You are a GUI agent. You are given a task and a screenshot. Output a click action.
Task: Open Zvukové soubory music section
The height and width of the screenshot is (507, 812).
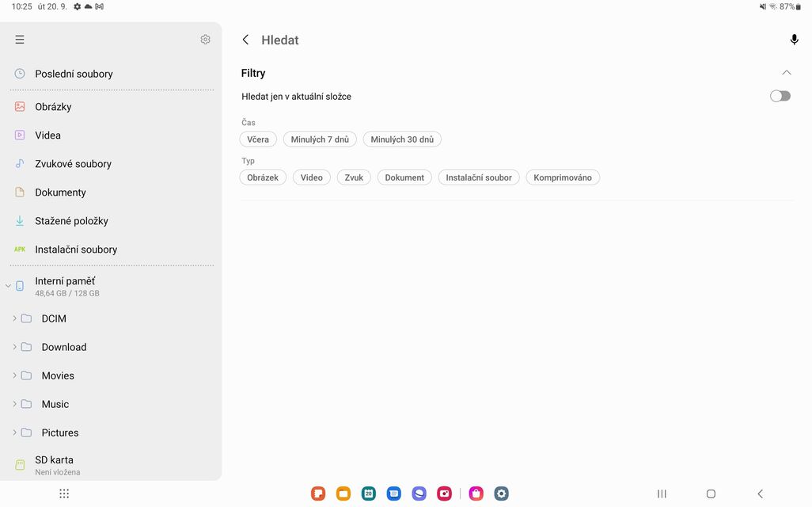(73, 163)
